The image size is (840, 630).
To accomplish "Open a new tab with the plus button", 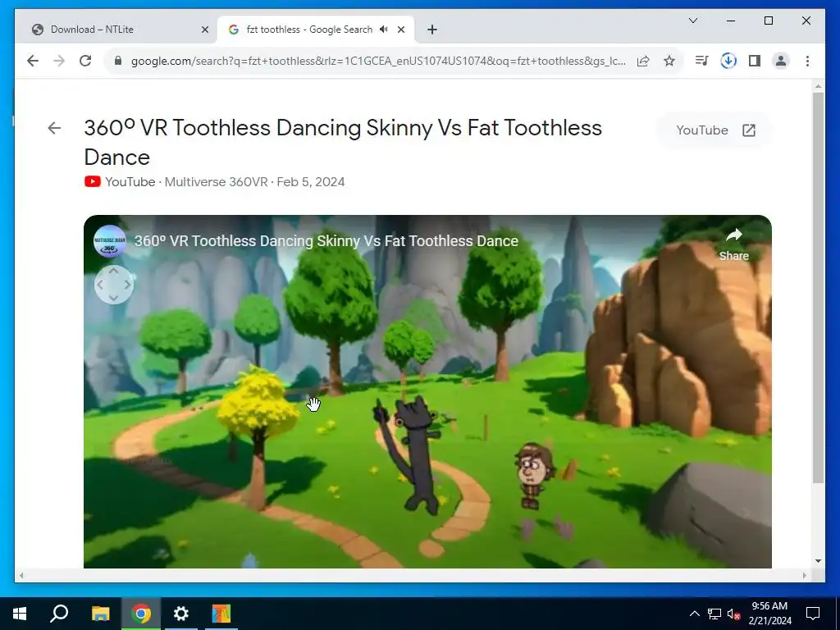I will 432,30.
